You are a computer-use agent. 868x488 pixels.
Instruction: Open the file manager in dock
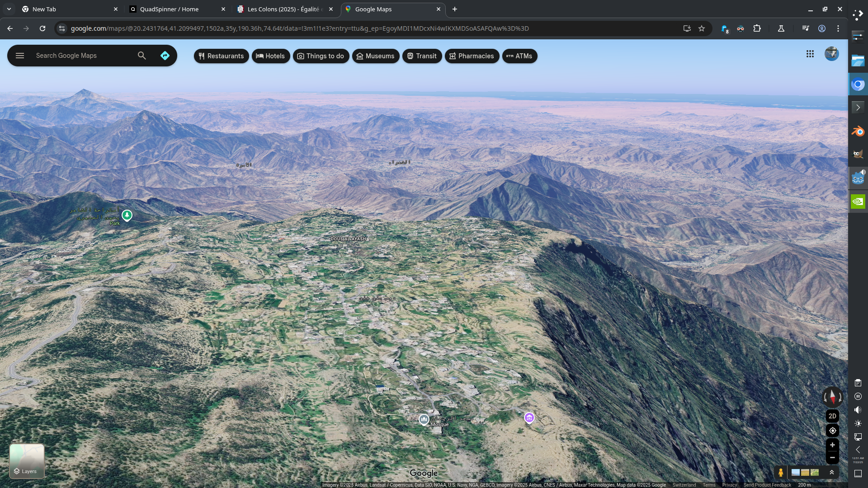click(x=858, y=61)
